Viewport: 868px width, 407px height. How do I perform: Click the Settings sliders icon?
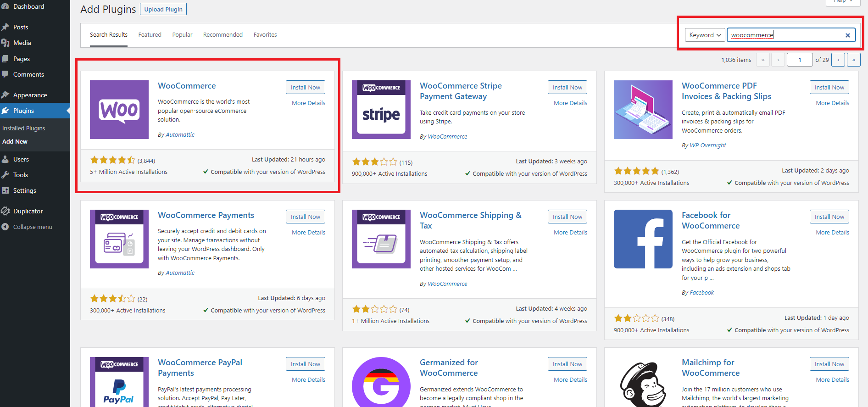pyautogui.click(x=5, y=190)
